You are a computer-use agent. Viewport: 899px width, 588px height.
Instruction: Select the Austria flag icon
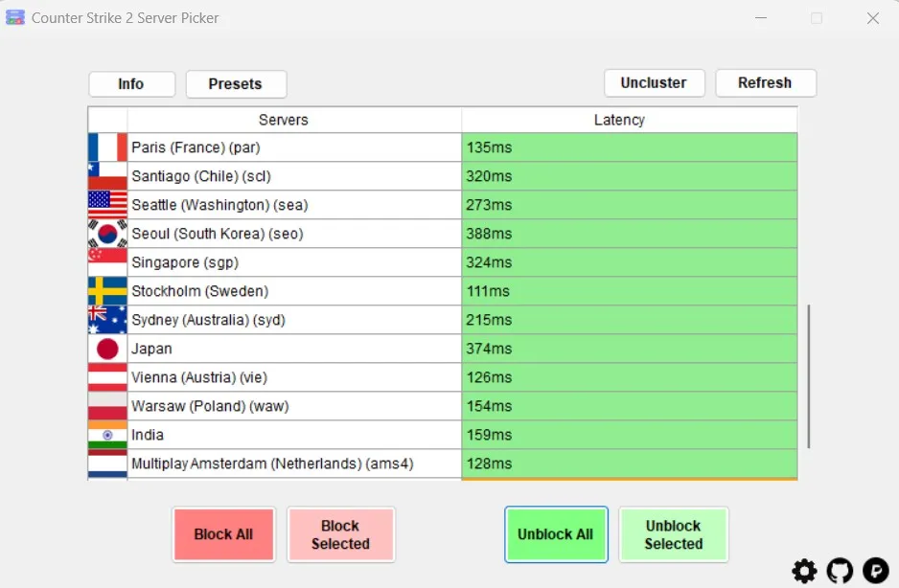pos(107,377)
